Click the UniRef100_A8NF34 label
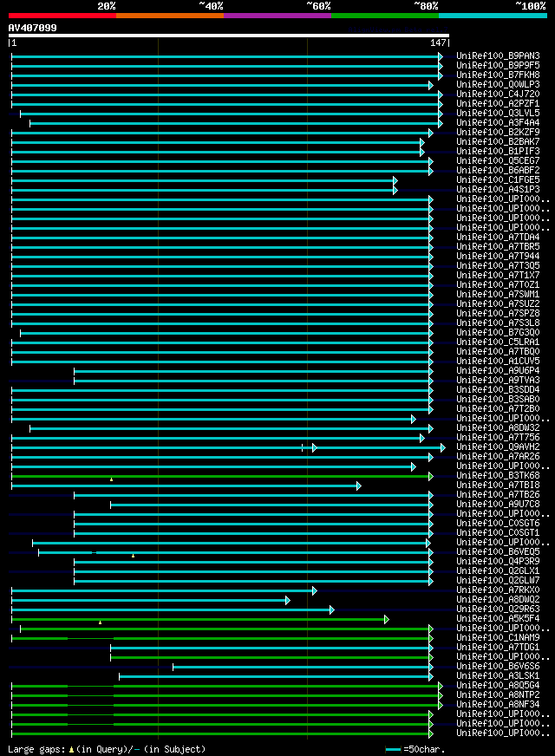The height and width of the screenshot is (756, 555). coord(498,704)
